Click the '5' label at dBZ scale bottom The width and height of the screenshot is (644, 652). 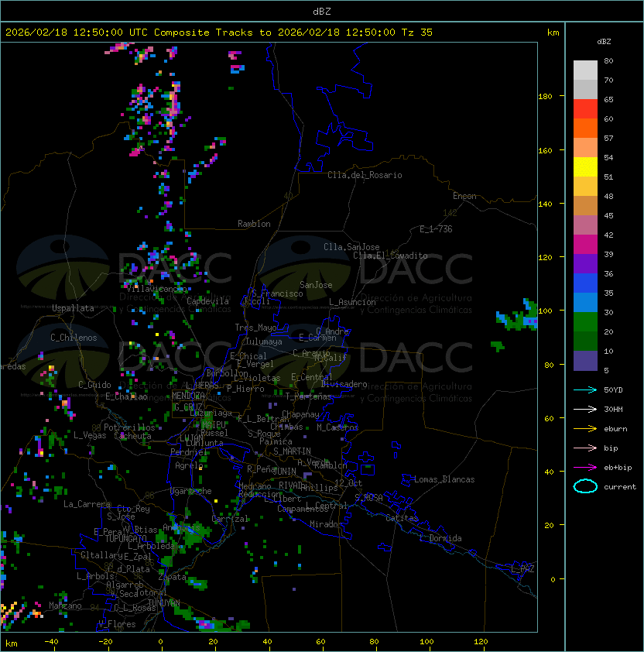(x=606, y=370)
